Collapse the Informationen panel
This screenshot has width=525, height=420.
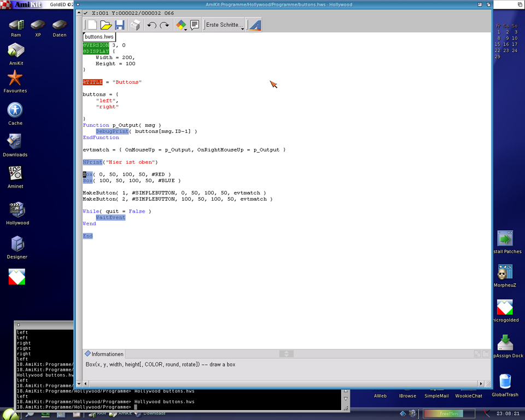click(287, 354)
